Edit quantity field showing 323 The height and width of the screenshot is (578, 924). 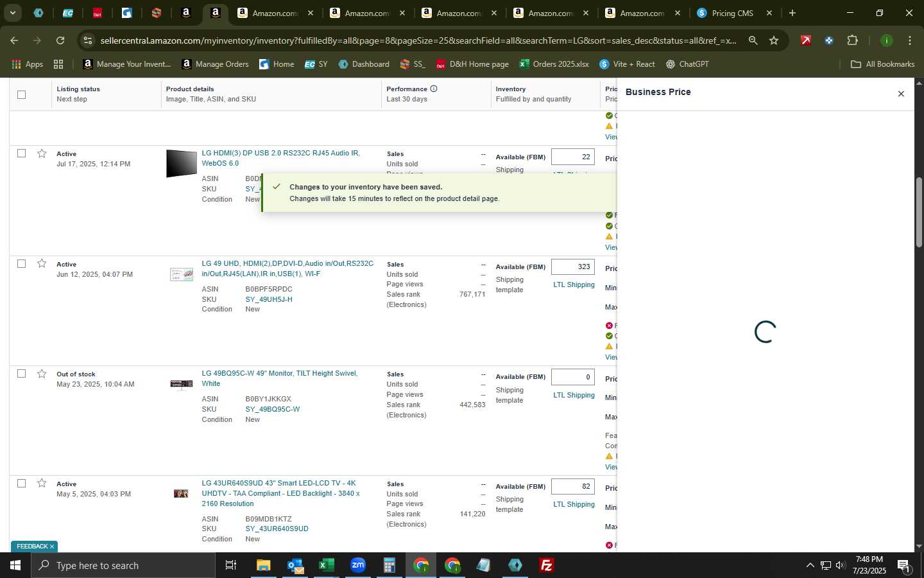573,267
